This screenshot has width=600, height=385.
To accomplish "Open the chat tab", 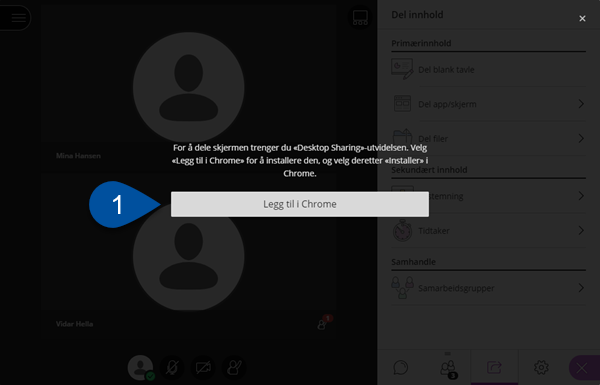I will click(401, 367).
